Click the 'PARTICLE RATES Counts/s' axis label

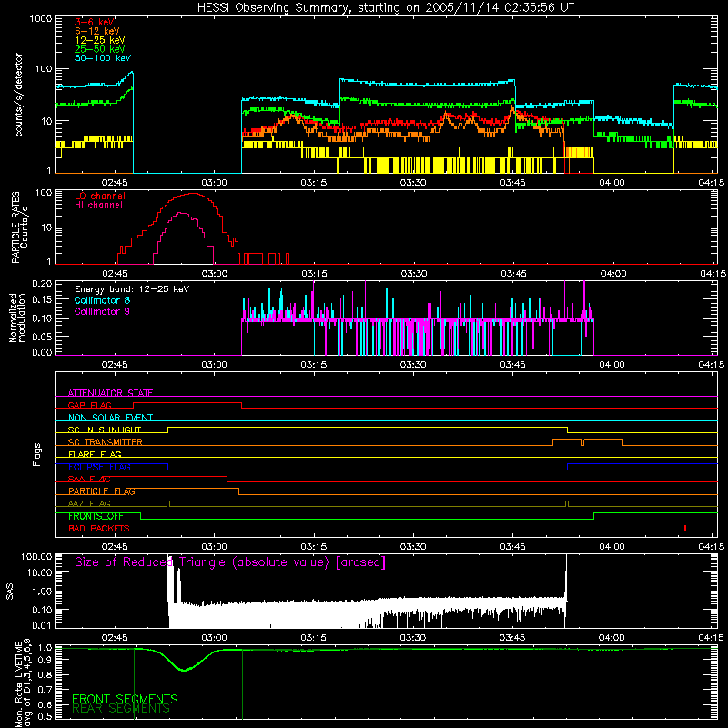(x=19, y=227)
